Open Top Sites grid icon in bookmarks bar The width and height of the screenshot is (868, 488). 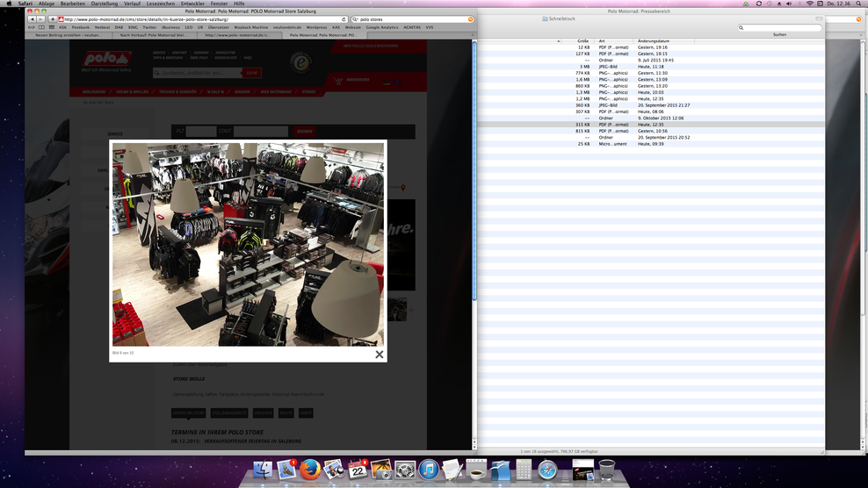(x=52, y=27)
